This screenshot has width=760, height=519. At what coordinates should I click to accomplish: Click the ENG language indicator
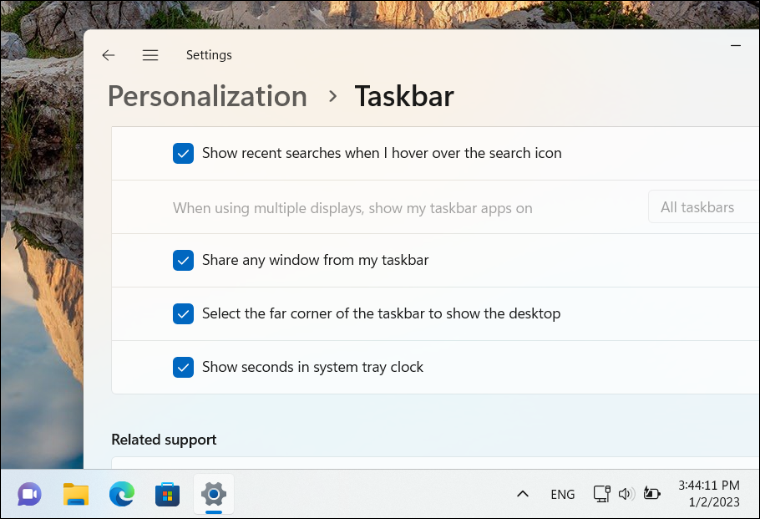[562, 494]
